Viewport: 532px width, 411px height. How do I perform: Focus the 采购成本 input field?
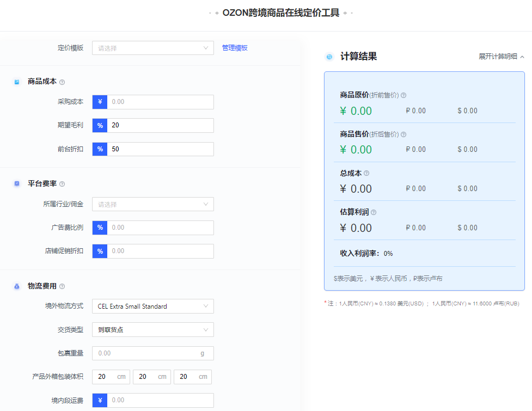(x=161, y=102)
